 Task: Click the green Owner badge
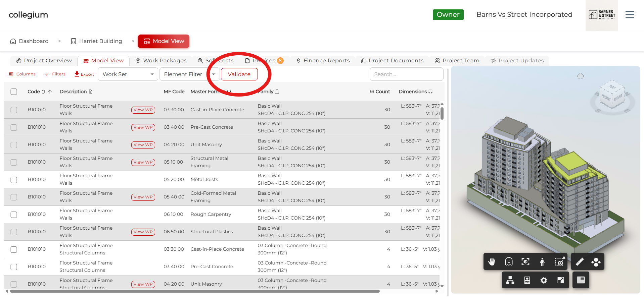coord(448,15)
